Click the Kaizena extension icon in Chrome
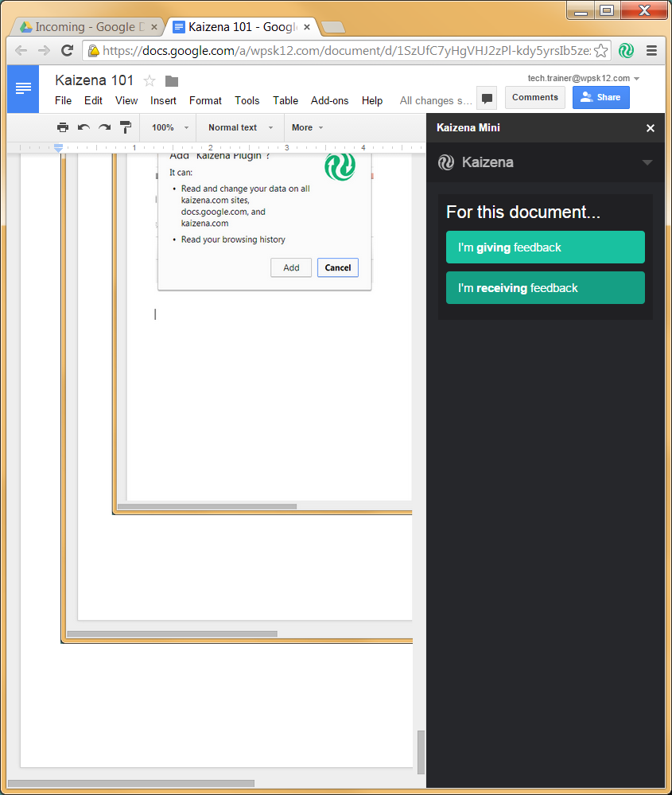 [x=627, y=50]
